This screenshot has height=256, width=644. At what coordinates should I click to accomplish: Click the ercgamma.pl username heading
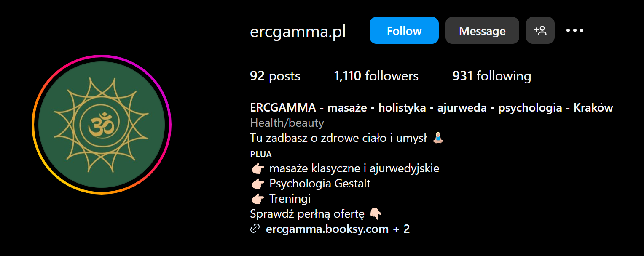coord(298,32)
